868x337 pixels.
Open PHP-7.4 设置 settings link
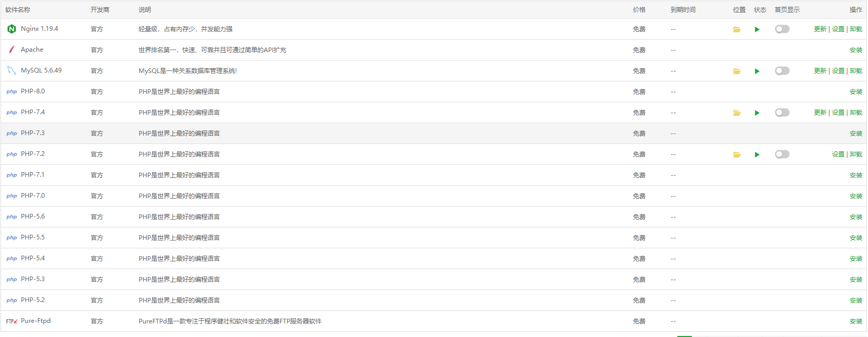click(838, 113)
